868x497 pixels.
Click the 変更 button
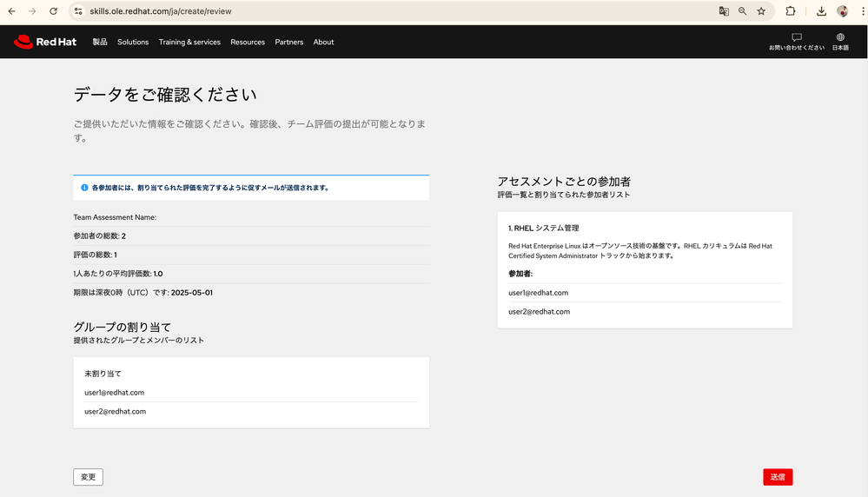(88, 477)
